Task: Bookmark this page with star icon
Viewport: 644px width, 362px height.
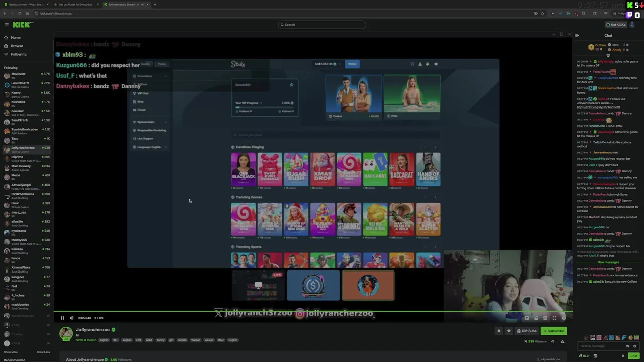Action: (x=542, y=13)
